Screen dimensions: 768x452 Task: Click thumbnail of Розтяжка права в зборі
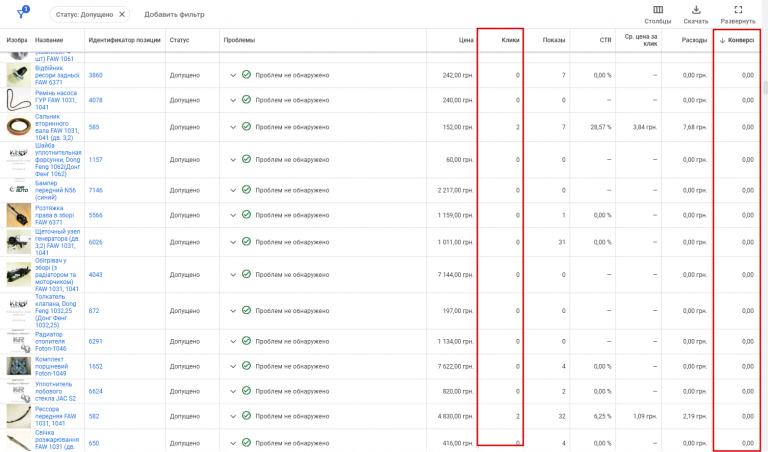pos(19,215)
